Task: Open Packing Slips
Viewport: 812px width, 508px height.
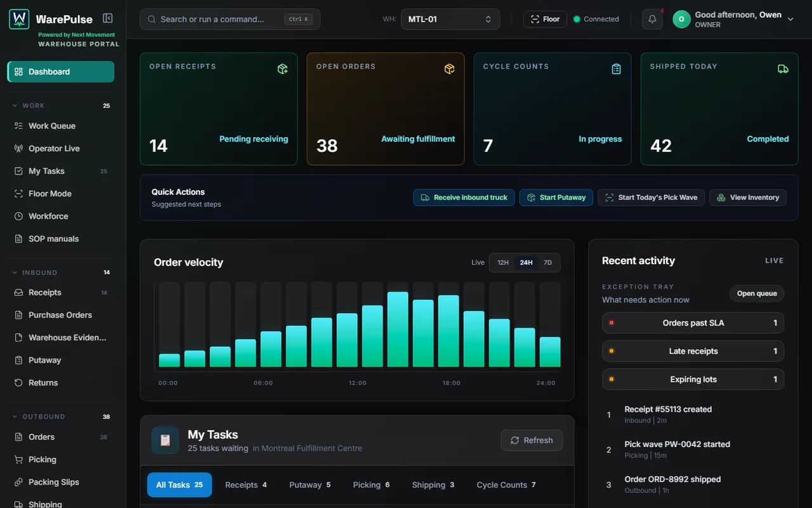Action: (61, 482)
